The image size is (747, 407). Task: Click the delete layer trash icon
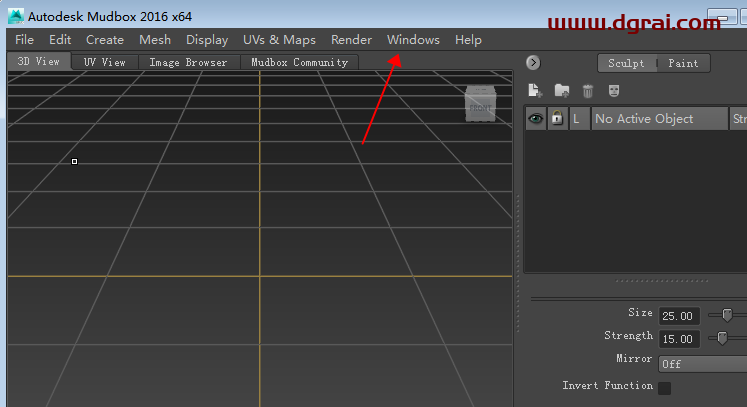click(588, 91)
